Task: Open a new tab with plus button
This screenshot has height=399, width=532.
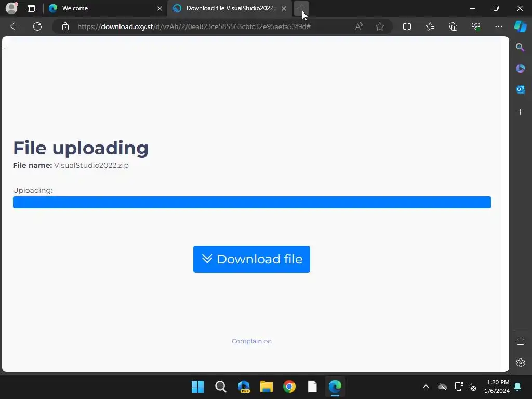Action: 301,8
